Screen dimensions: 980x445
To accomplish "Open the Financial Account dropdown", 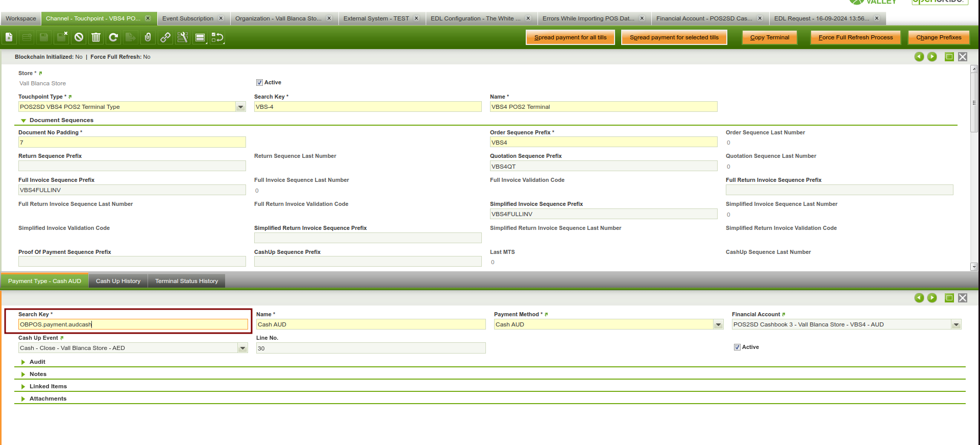I will coord(956,324).
